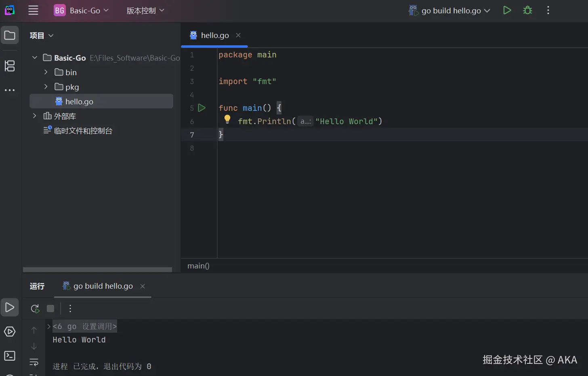Run the go build hello.go configuration

(507, 11)
